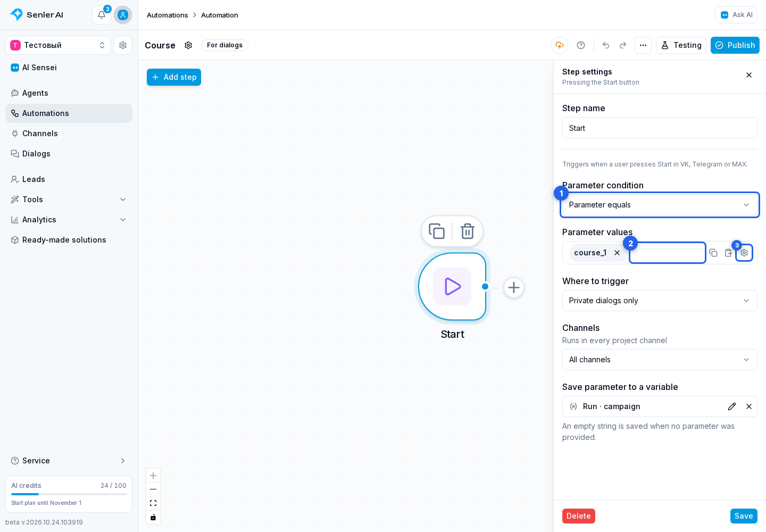Open Dialogs in the sidebar

pyautogui.click(x=69, y=154)
